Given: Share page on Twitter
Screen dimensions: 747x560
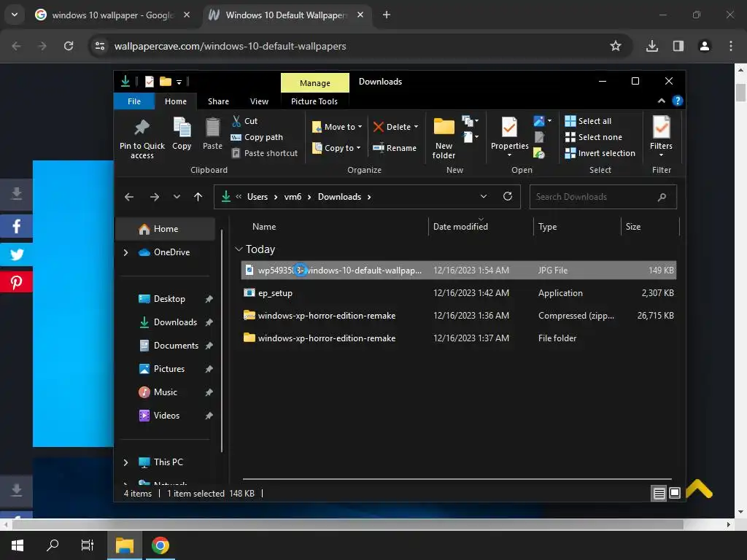Looking at the screenshot, I should (16, 254).
